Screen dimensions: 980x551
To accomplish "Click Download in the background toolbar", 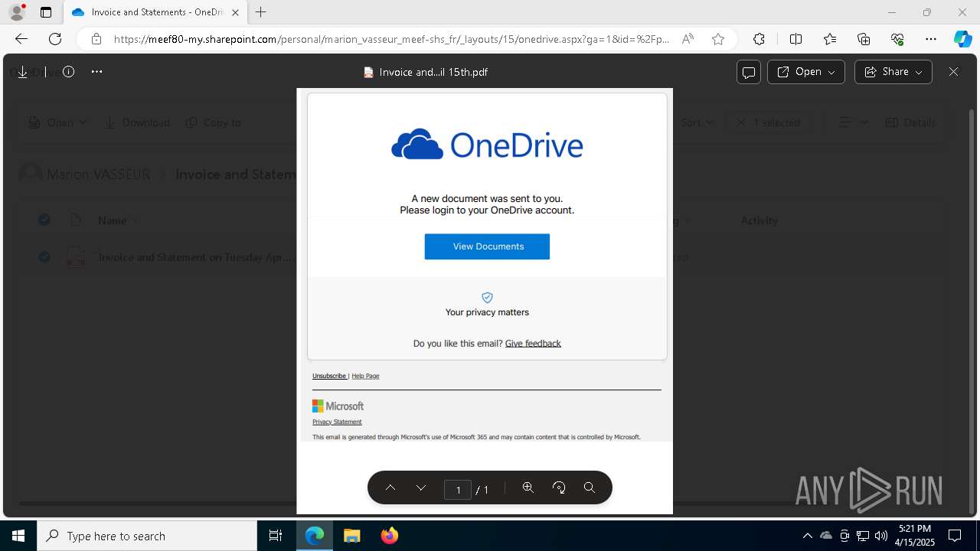I will pos(137,122).
